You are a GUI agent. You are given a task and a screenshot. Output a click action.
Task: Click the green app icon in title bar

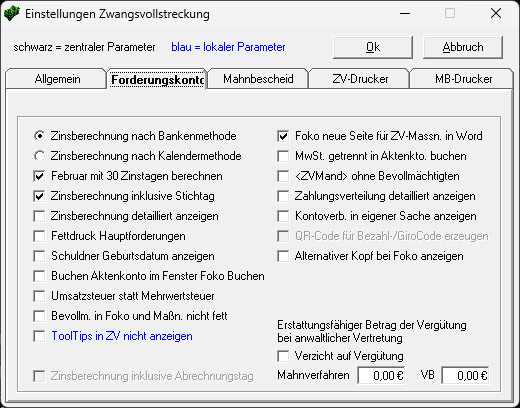point(12,14)
